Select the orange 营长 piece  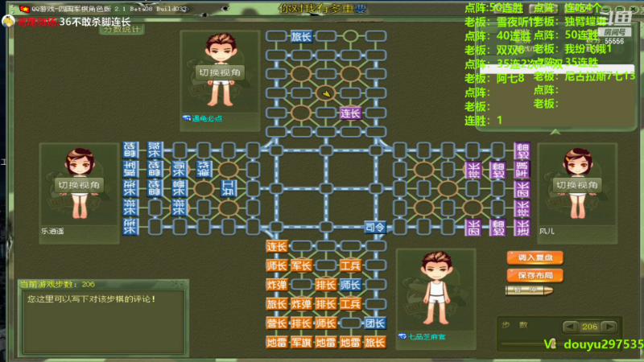(276, 323)
